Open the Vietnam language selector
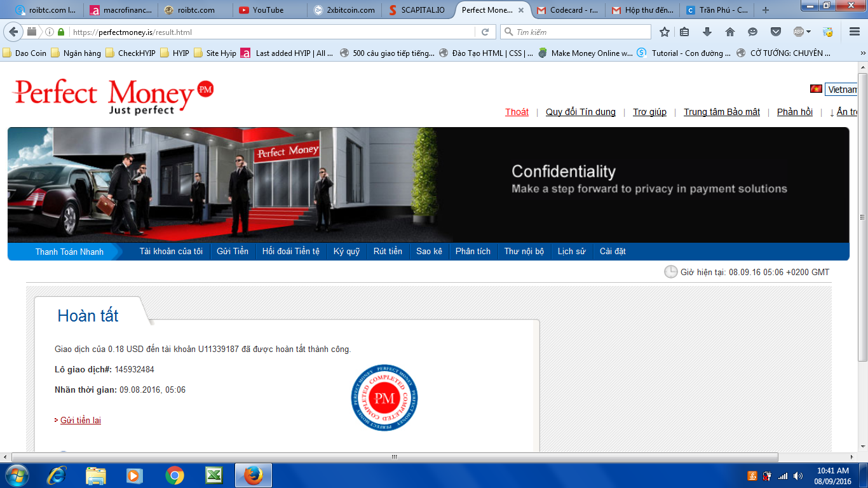 point(841,90)
